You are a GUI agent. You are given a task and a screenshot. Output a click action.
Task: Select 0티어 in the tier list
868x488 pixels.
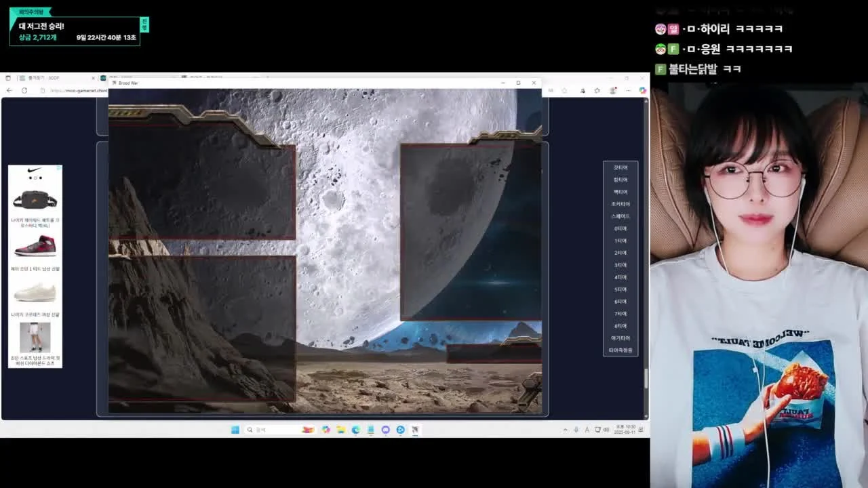[620, 228]
